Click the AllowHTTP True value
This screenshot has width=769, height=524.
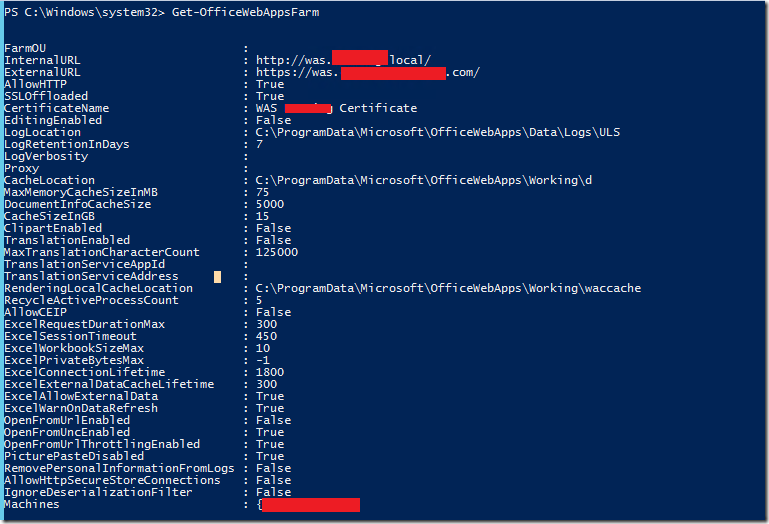point(270,84)
